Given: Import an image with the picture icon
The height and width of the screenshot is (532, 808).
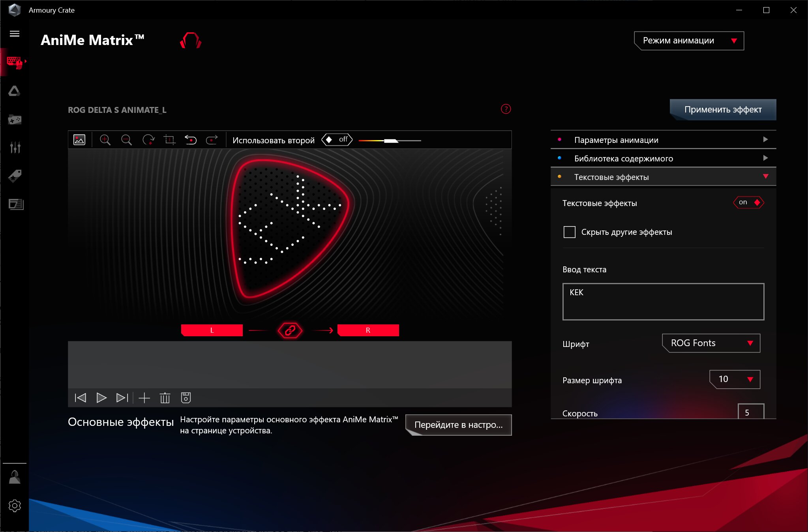Looking at the screenshot, I should click(x=79, y=140).
